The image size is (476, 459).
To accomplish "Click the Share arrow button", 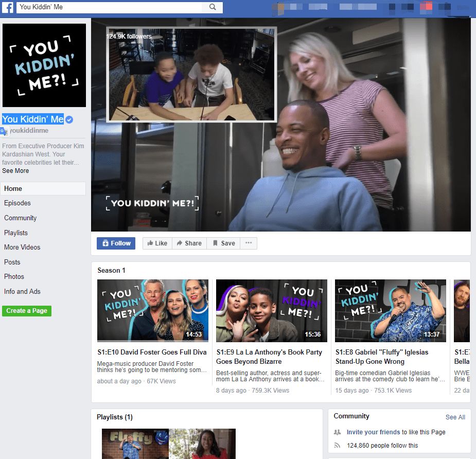I will 189,243.
